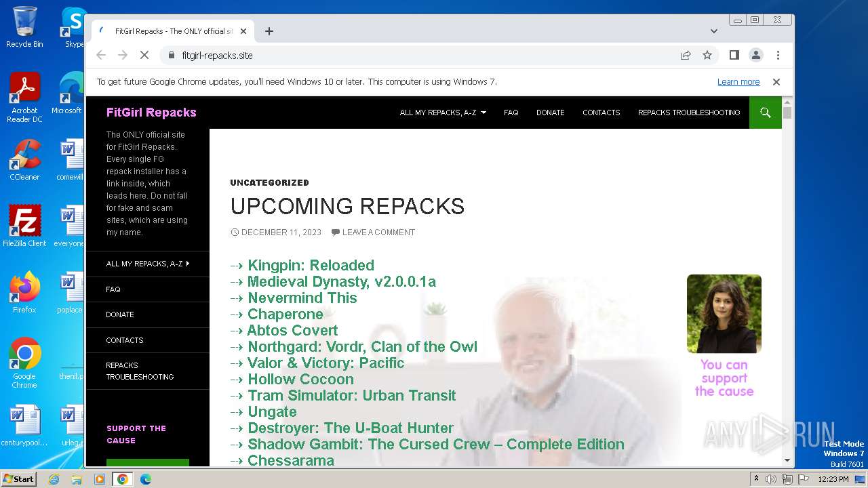Open File Explorer taskbar icon

coord(77,479)
